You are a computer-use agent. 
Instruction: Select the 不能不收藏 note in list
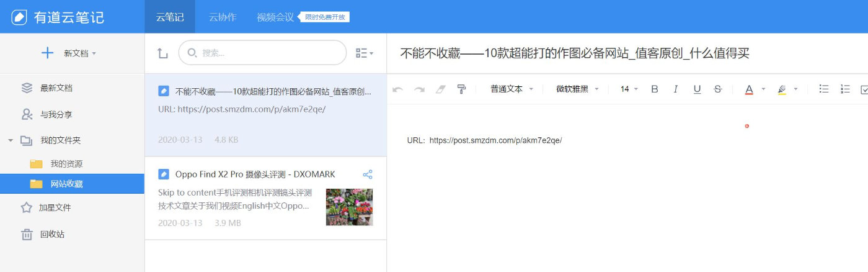(265, 115)
